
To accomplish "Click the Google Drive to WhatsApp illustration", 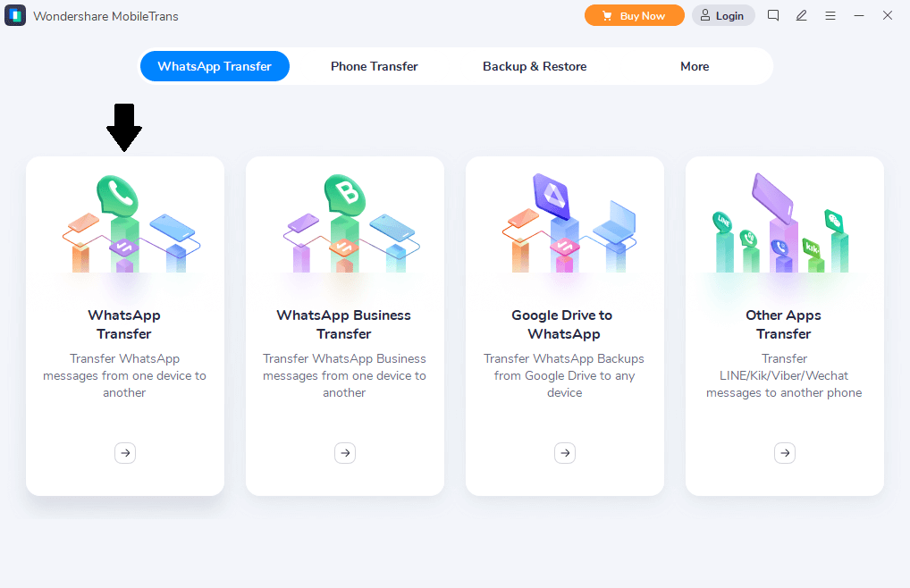I will pyautogui.click(x=569, y=223).
